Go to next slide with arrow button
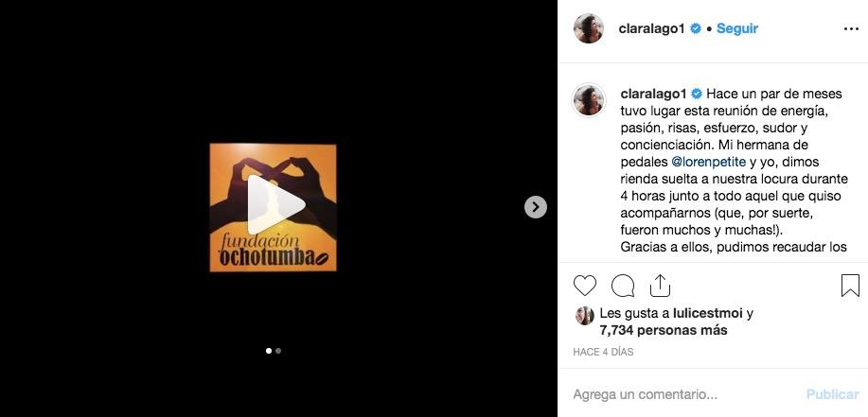This screenshot has width=868, height=417. tap(536, 207)
